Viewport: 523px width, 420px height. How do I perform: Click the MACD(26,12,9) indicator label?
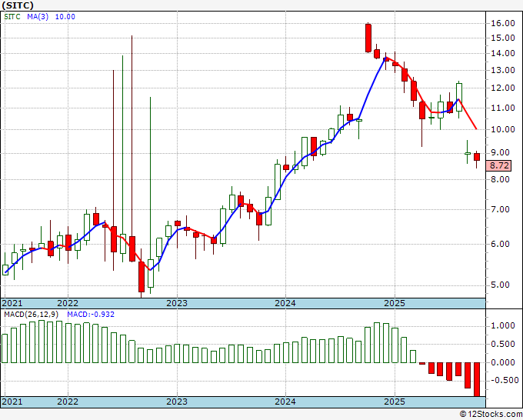[x=32, y=315]
